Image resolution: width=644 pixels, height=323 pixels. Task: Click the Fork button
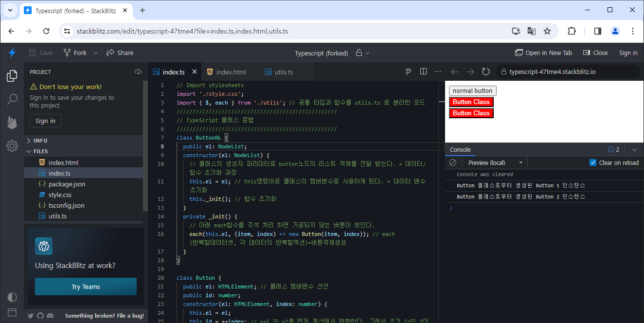[75, 53]
